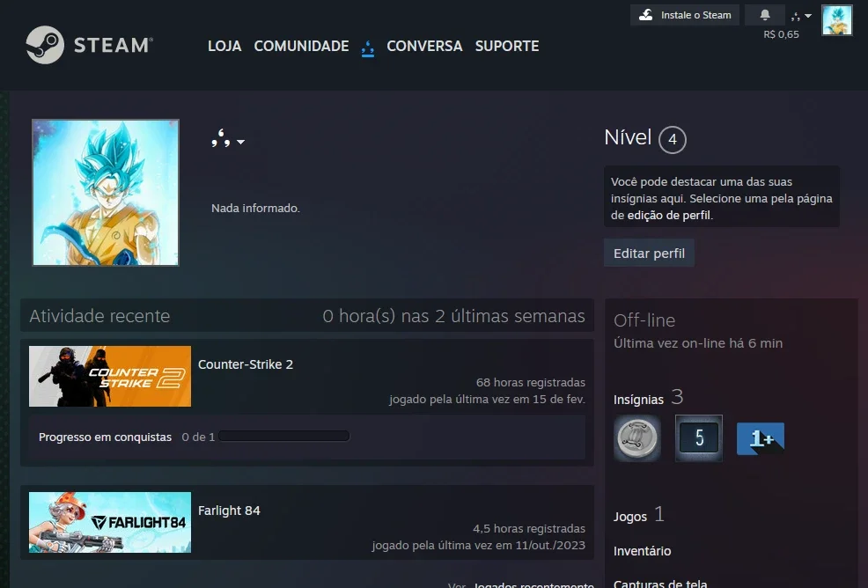This screenshot has width=868, height=588.
Task: Open the notifications bell
Action: 764,15
